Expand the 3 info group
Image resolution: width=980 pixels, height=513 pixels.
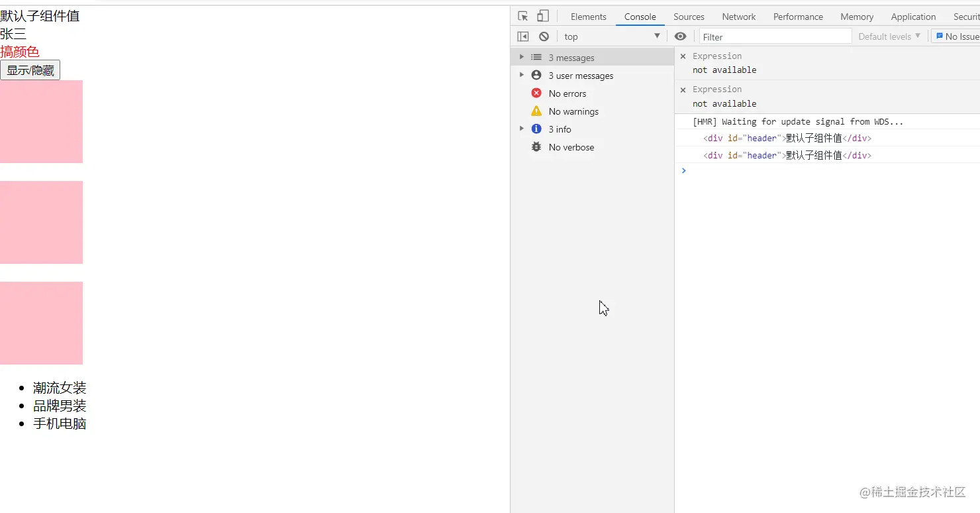522,129
